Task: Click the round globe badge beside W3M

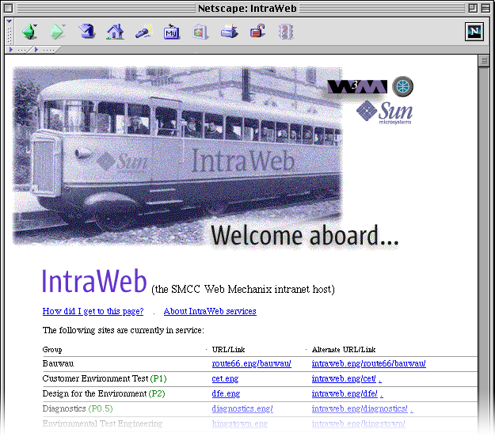Action: click(402, 86)
